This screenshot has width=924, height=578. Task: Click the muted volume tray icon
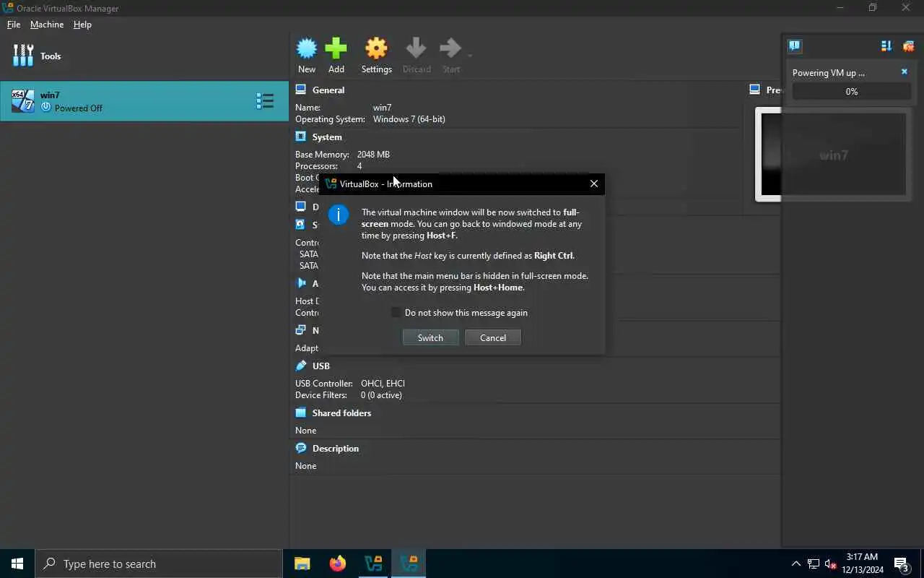[831, 564]
